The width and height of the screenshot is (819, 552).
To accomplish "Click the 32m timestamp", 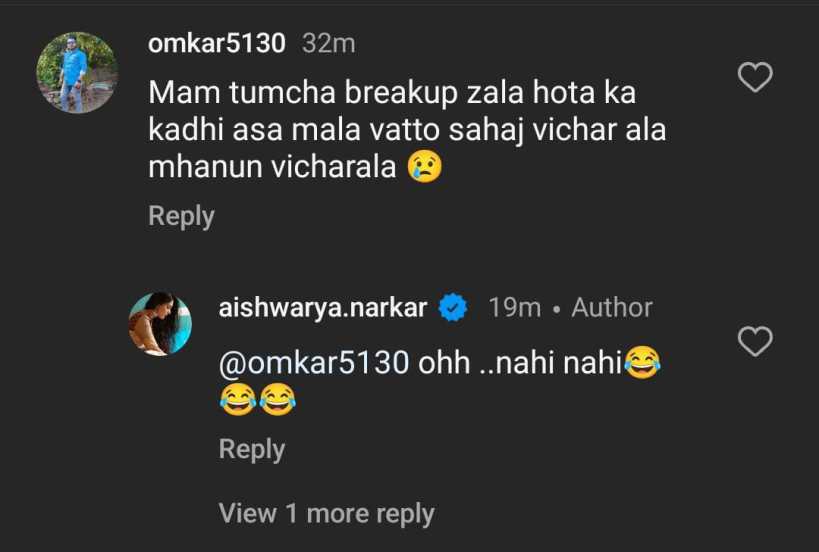I will tap(328, 43).
